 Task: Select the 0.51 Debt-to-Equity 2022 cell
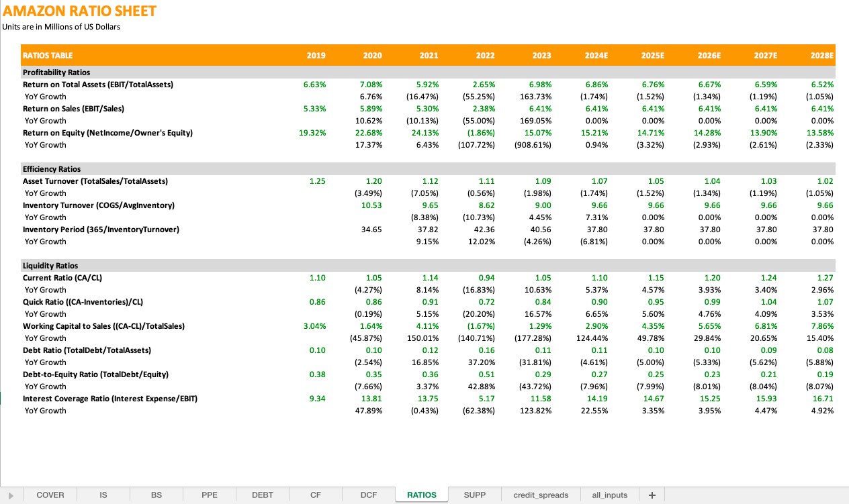487,374
